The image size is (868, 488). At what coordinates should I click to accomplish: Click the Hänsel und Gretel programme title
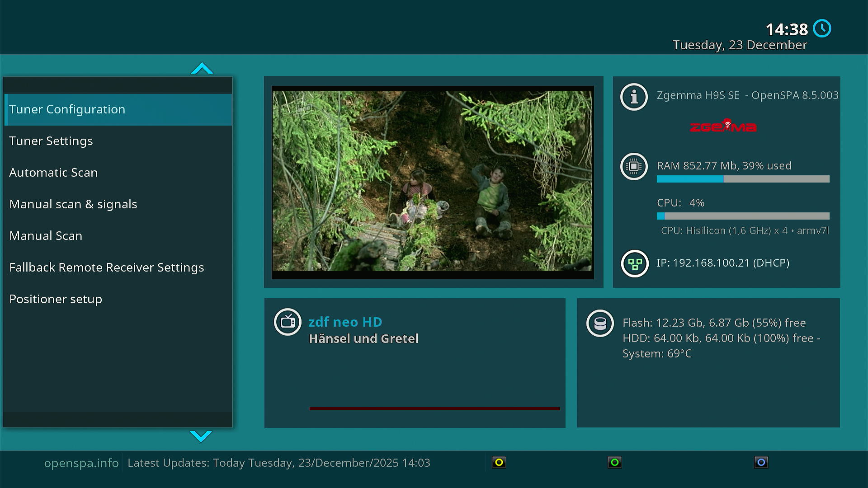[363, 339]
